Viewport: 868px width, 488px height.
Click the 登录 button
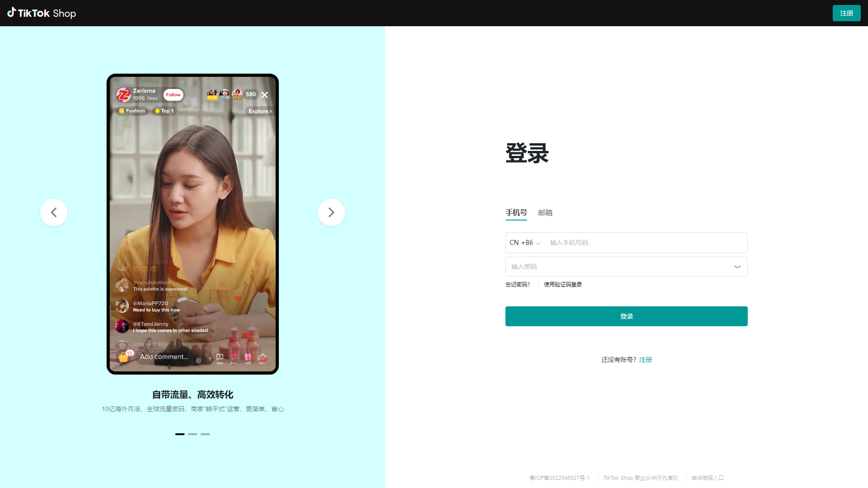click(626, 316)
